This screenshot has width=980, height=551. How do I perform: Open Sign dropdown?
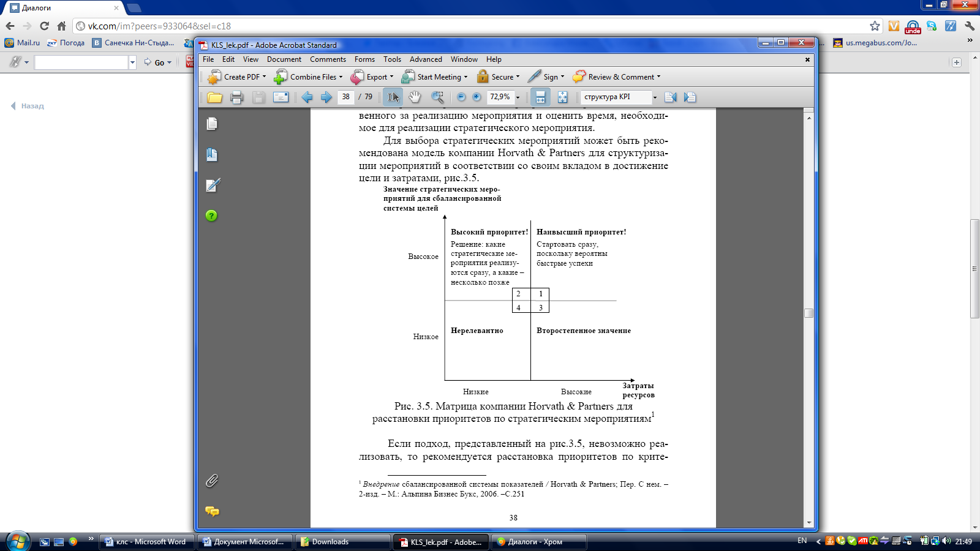[x=546, y=77]
